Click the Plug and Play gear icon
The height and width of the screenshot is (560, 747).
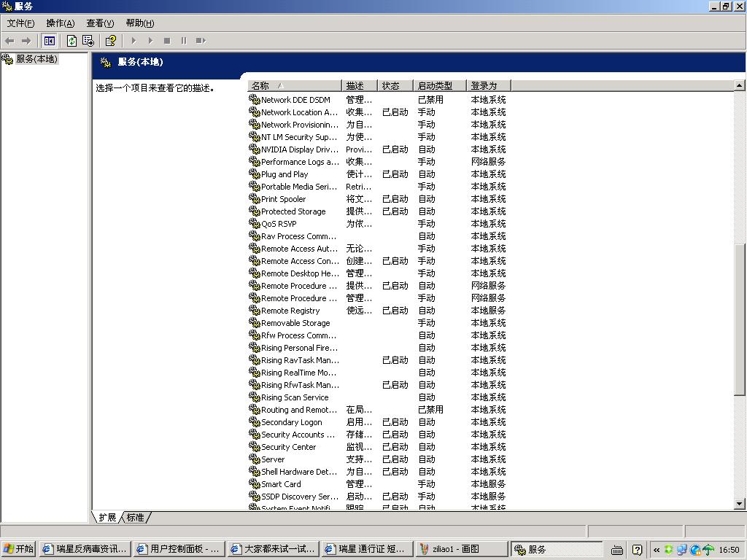255,174
